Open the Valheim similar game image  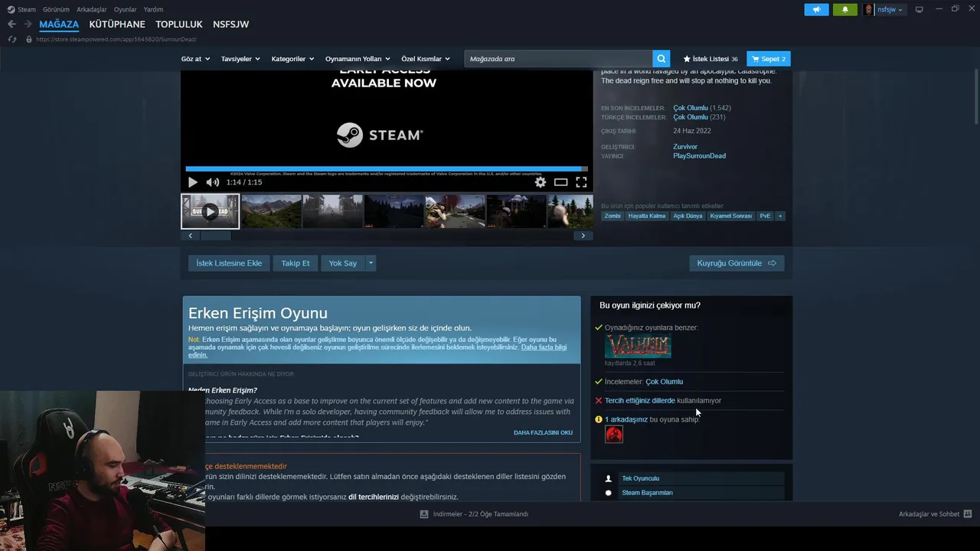[x=638, y=346]
